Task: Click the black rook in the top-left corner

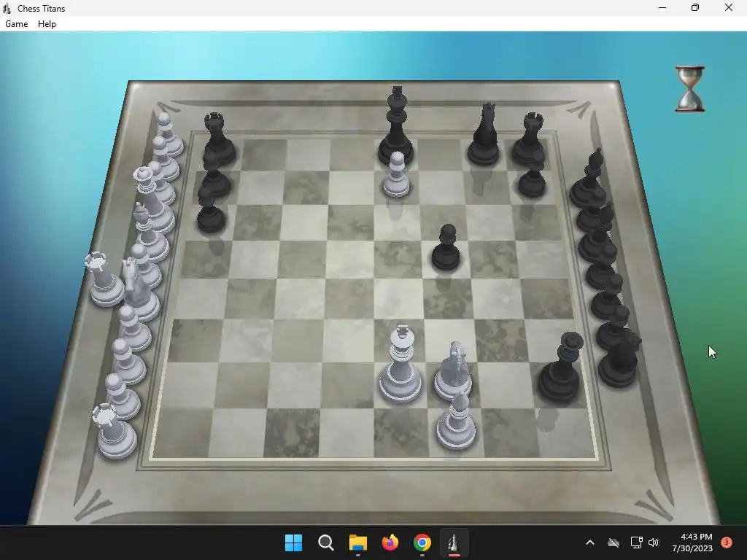Action: pyautogui.click(x=219, y=138)
